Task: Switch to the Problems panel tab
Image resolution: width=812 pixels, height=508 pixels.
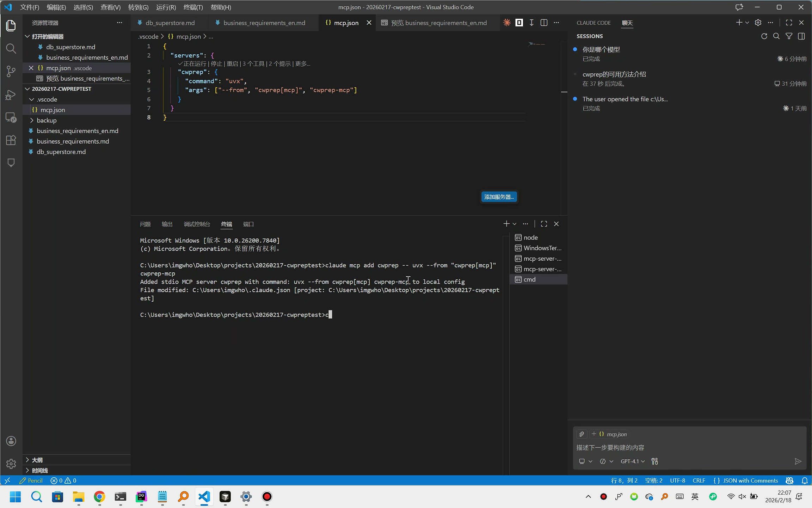Action: pyautogui.click(x=145, y=224)
